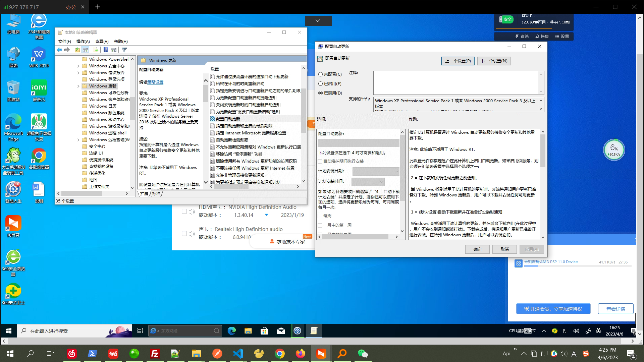The height and width of the screenshot is (362, 644).
Task: Switch to the 标准 tab
Action: point(156,194)
